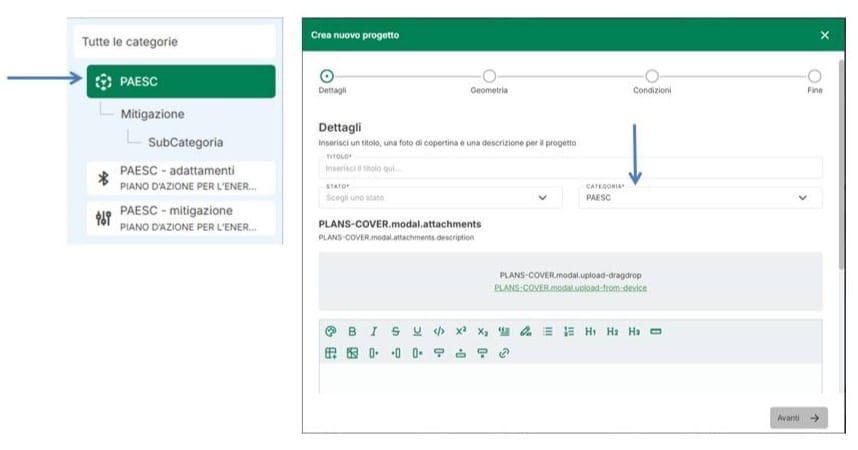Apply italic formatting in the editor
858x450 pixels.
(374, 331)
